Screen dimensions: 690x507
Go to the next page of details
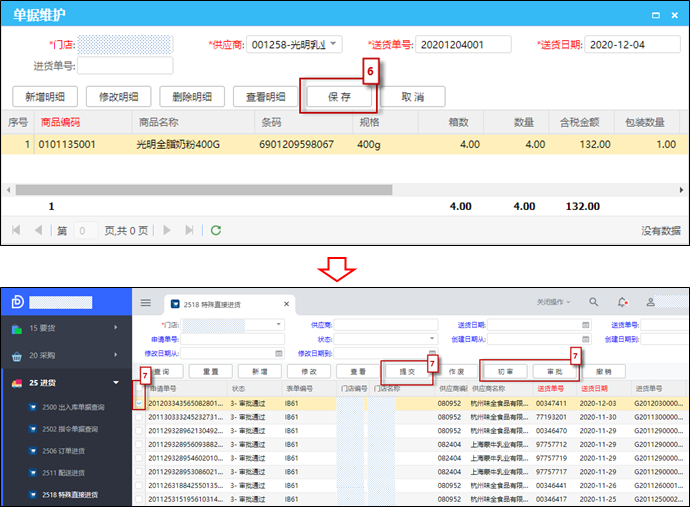pos(165,230)
